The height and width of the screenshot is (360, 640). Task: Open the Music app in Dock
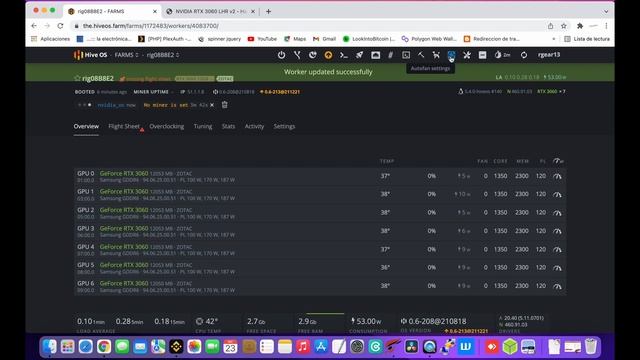point(302,347)
